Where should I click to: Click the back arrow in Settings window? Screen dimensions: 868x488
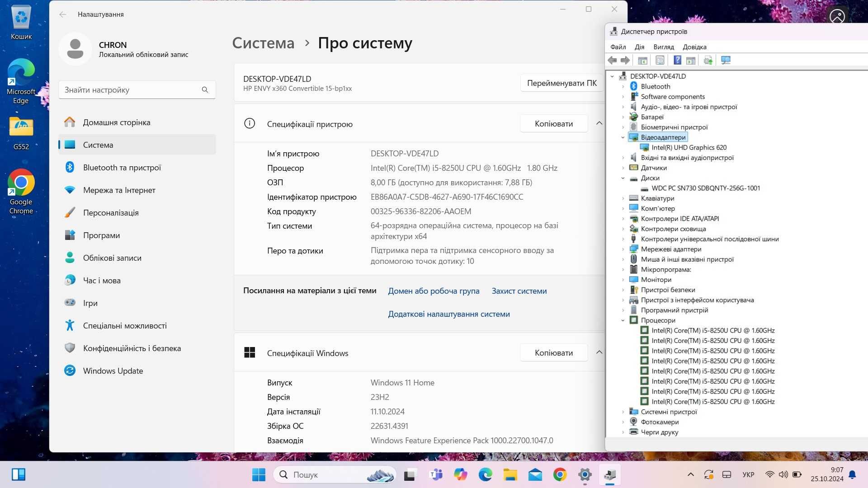point(62,14)
